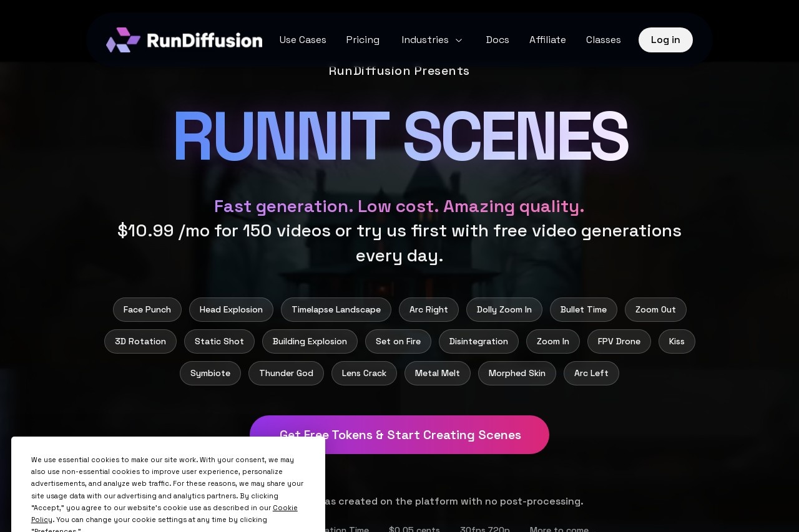Click the 'More to come' text
Viewport: 799px width, 532px height.
pyautogui.click(x=559, y=529)
